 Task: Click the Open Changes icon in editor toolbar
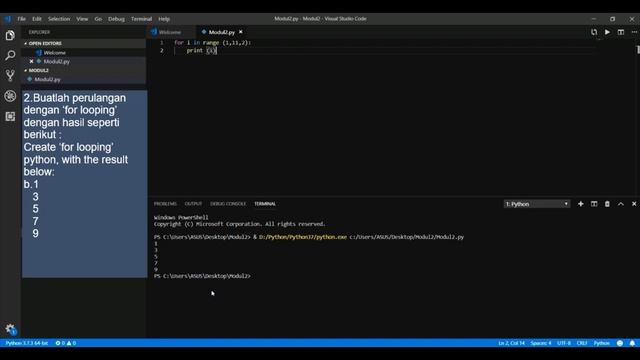click(x=594, y=32)
